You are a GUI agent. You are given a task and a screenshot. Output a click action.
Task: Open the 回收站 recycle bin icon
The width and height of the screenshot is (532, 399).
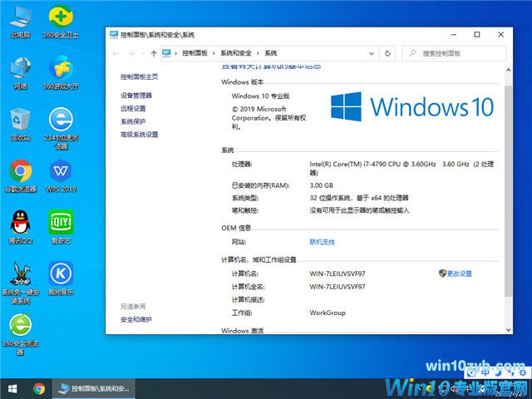tap(20, 125)
